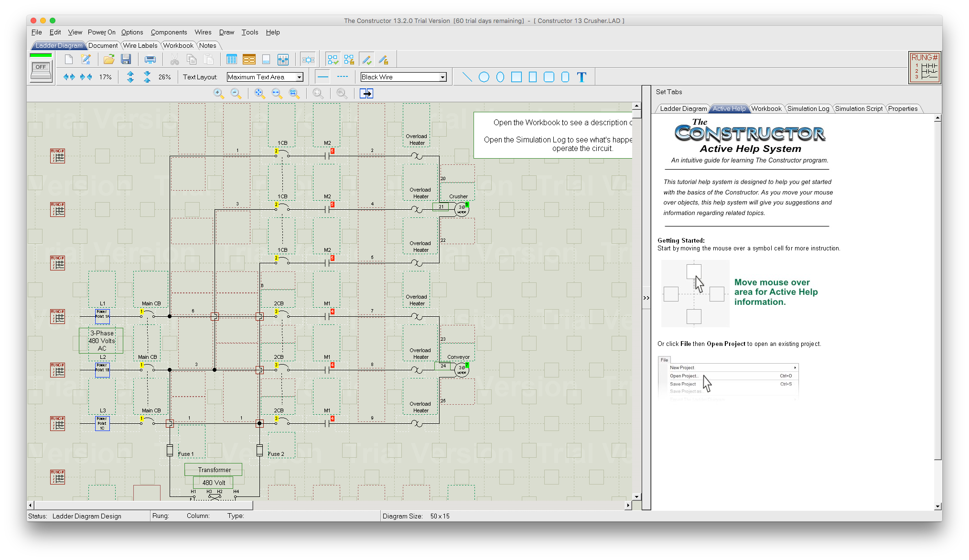Select the Line drawing tool

pos(467,76)
